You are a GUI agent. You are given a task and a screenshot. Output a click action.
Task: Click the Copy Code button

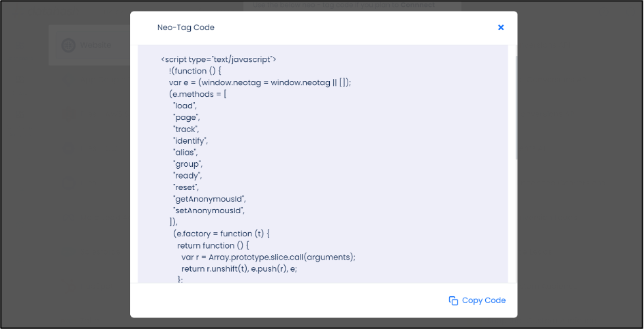point(477,300)
